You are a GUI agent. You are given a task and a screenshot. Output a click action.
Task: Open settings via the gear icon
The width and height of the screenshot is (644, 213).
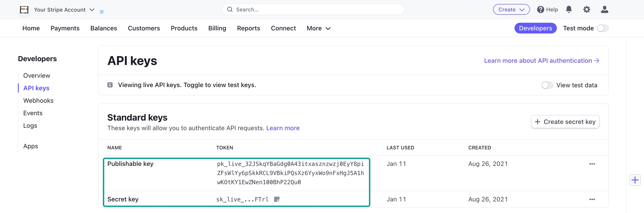(x=586, y=9)
